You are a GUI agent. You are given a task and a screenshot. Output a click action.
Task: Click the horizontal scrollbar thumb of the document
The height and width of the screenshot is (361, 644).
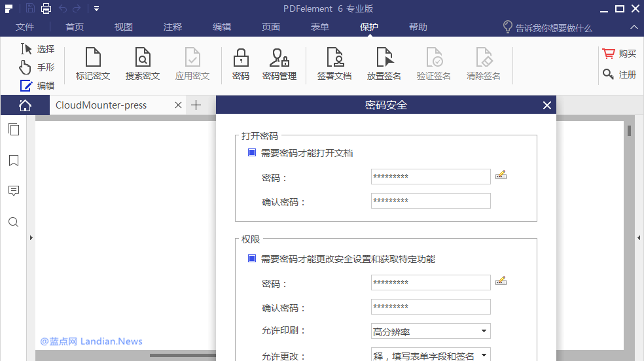[183, 355]
